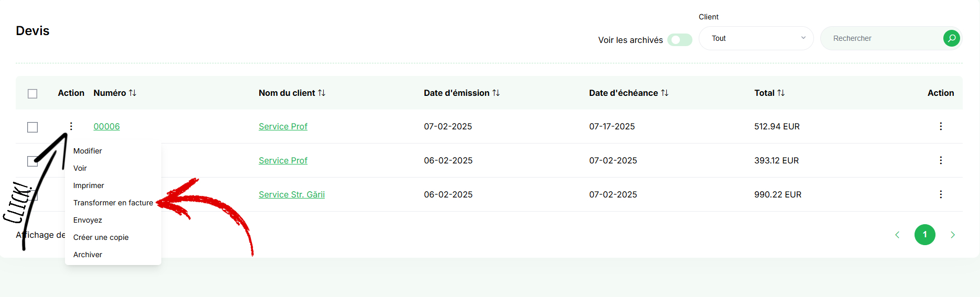This screenshot has width=980, height=297.
Task: Sort by Numéro column arrows
Action: [x=133, y=93]
